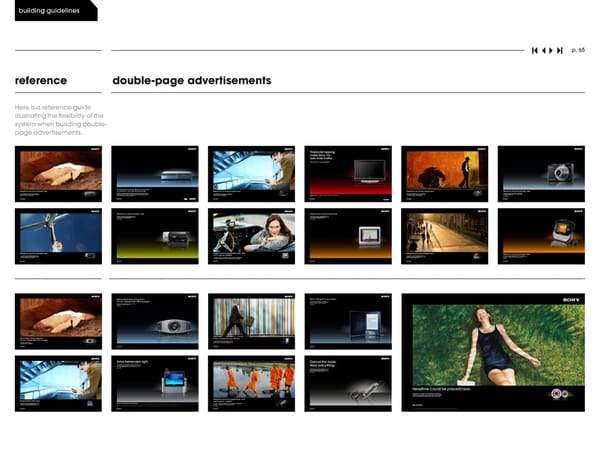The image size is (600, 455).
Task: Click the 'building guidelines' section tab
Action: [48, 10]
